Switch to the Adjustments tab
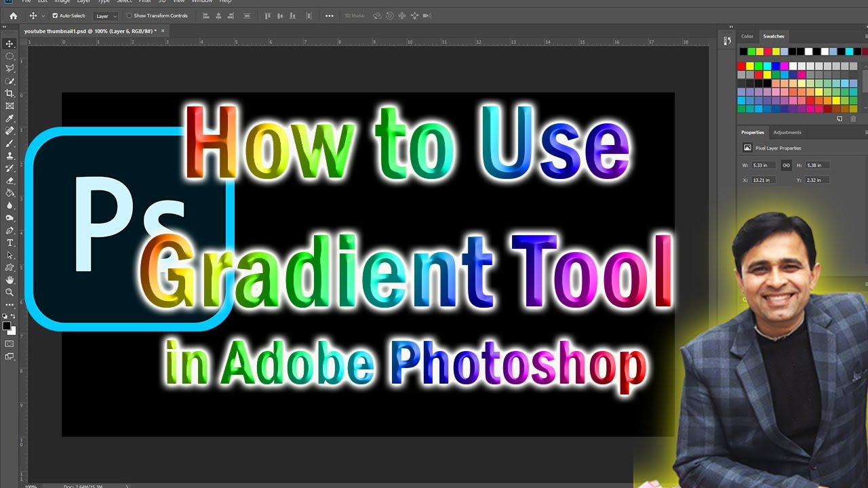 (787, 132)
